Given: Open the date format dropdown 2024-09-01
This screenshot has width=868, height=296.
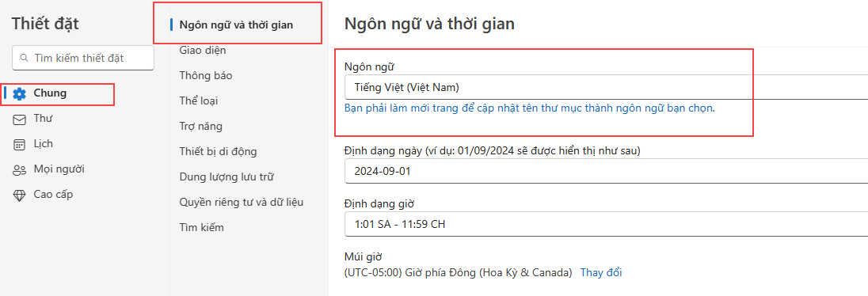Looking at the screenshot, I should tap(606, 171).
